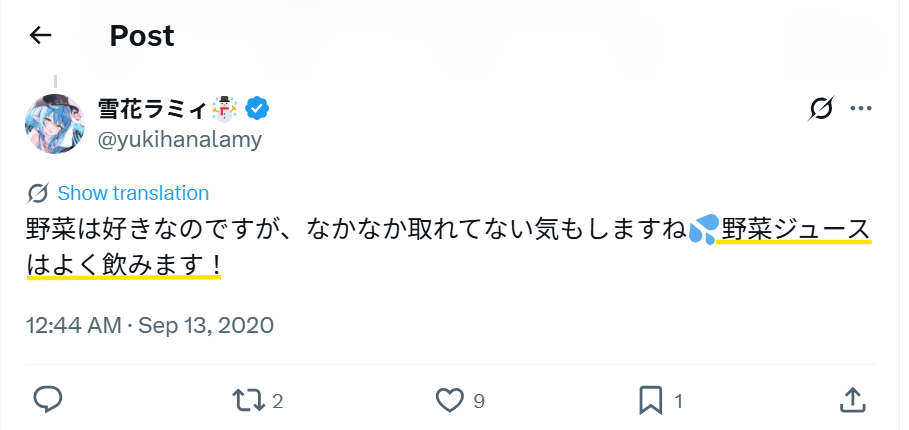Click the sweat droplets emoji in the post

[x=704, y=231]
